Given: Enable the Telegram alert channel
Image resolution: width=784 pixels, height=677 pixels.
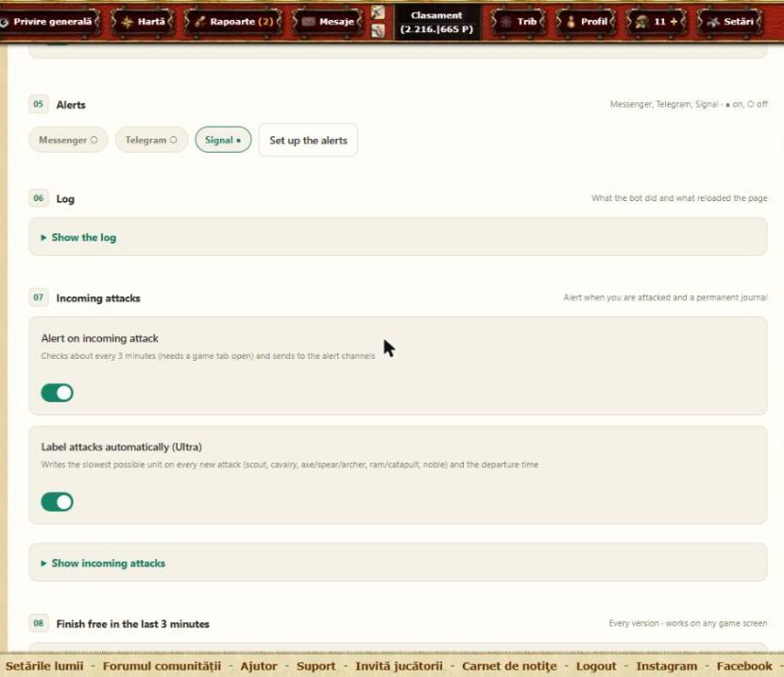Looking at the screenshot, I should (x=151, y=140).
